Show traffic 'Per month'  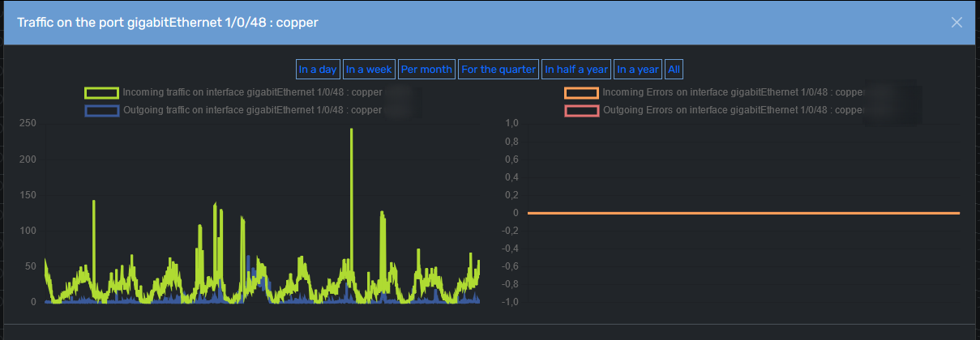tap(426, 70)
